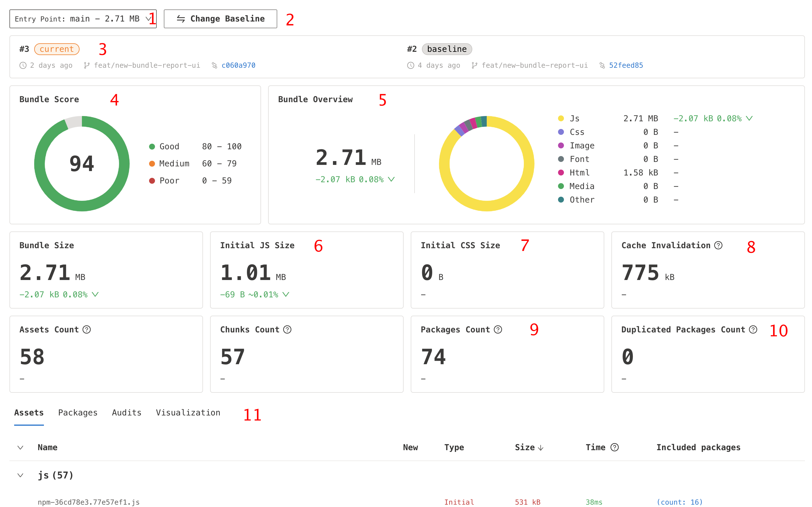Click the branch icon in baseline build
812x507 pixels.
tap(474, 65)
